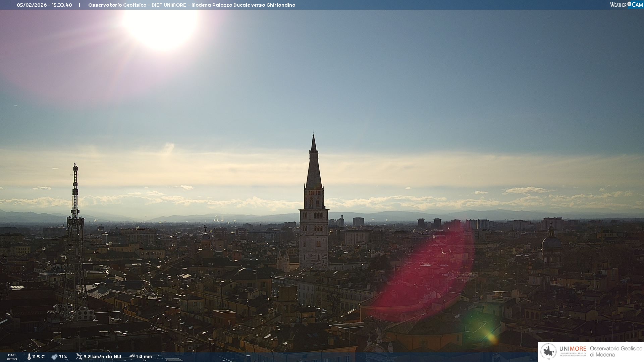
Task: Click the church dome on the right
Action: [551, 242]
